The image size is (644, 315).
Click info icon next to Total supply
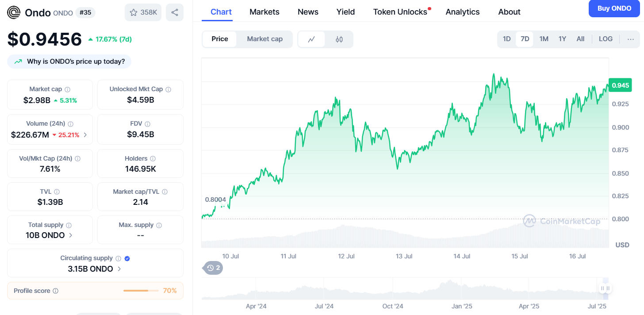click(x=69, y=225)
